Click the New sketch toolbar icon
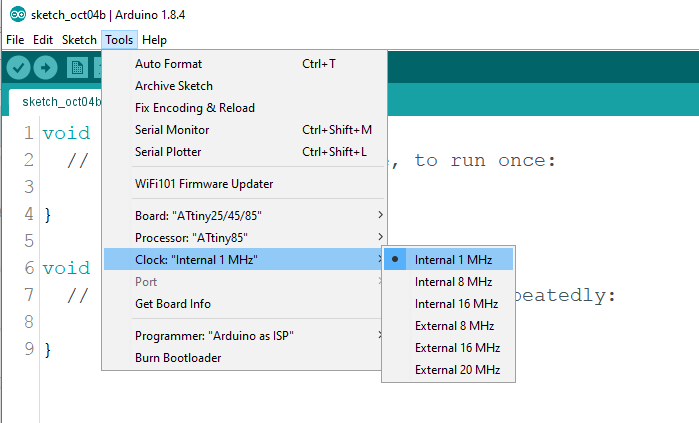The width and height of the screenshot is (699, 423). pyautogui.click(x=77, y=67)
